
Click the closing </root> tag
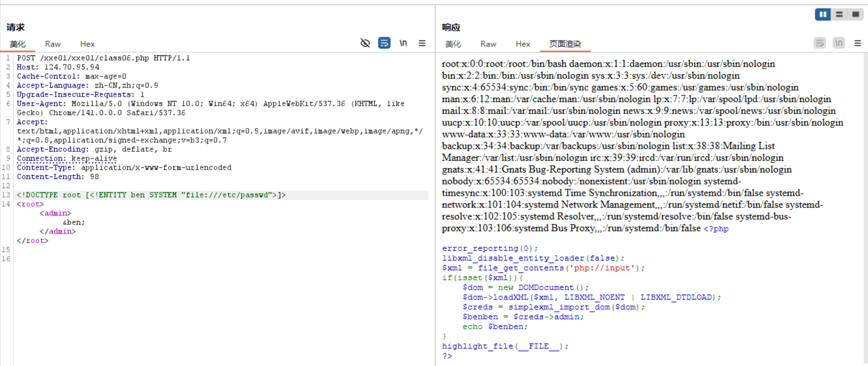point(33,240)
